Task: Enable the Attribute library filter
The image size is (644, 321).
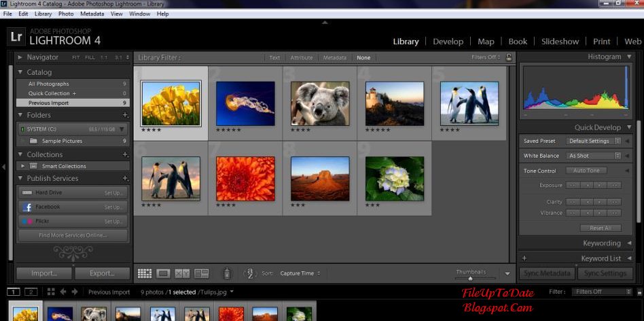Action: [x=302, y=58]
